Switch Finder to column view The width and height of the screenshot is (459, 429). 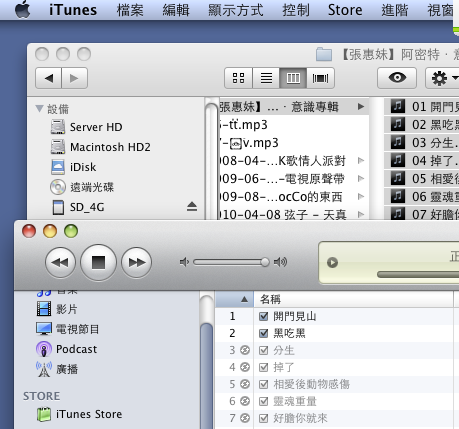pos(293,78)
